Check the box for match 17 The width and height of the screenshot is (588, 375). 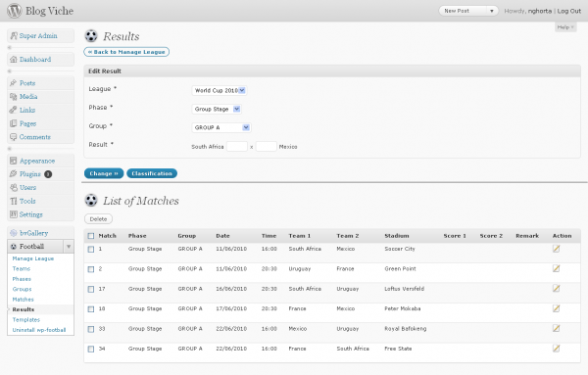coord(91,289)
